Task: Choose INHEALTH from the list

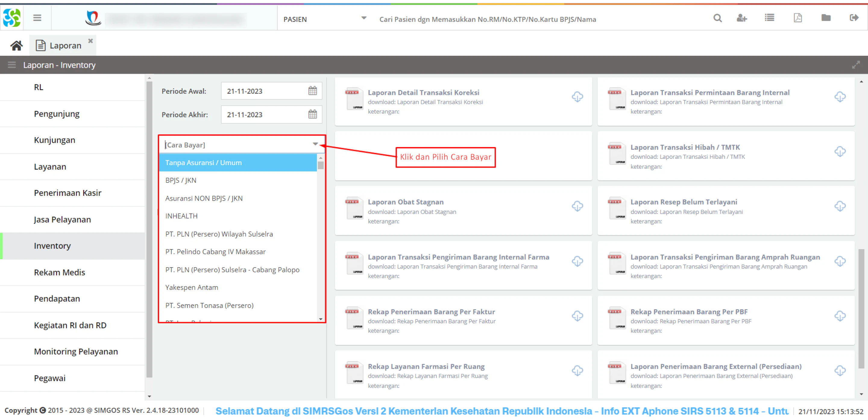Action: coord(238,216)
